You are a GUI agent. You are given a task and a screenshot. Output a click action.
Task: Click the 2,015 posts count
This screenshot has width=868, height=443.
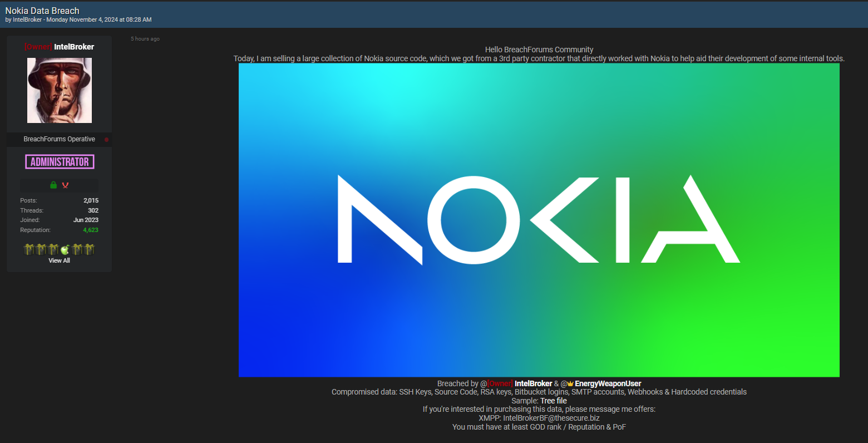[91, 200]
